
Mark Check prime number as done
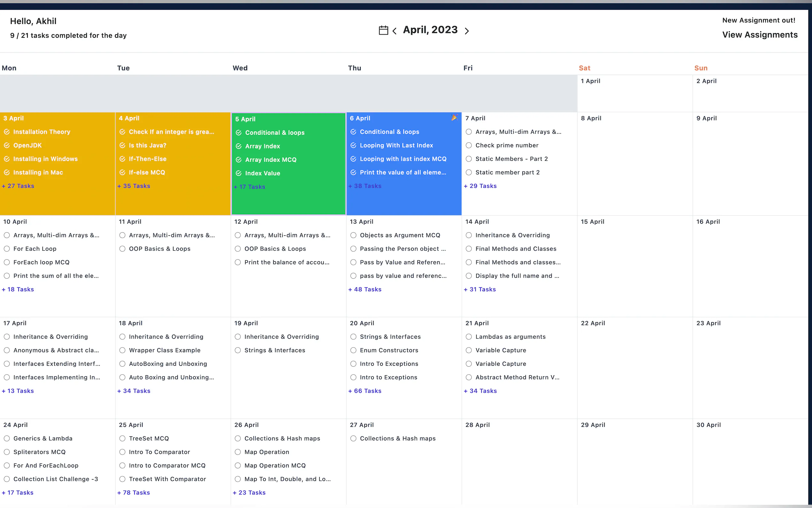point(469,146)
